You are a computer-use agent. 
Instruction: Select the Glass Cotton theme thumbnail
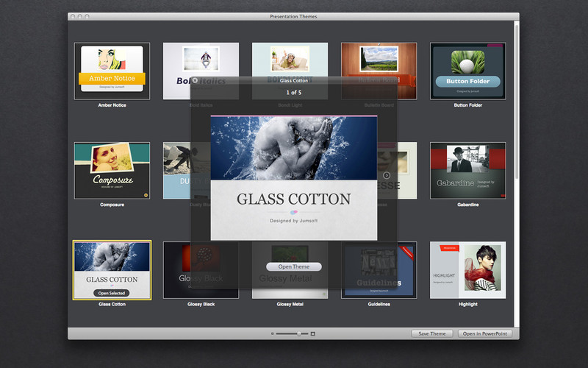point(112,270)
